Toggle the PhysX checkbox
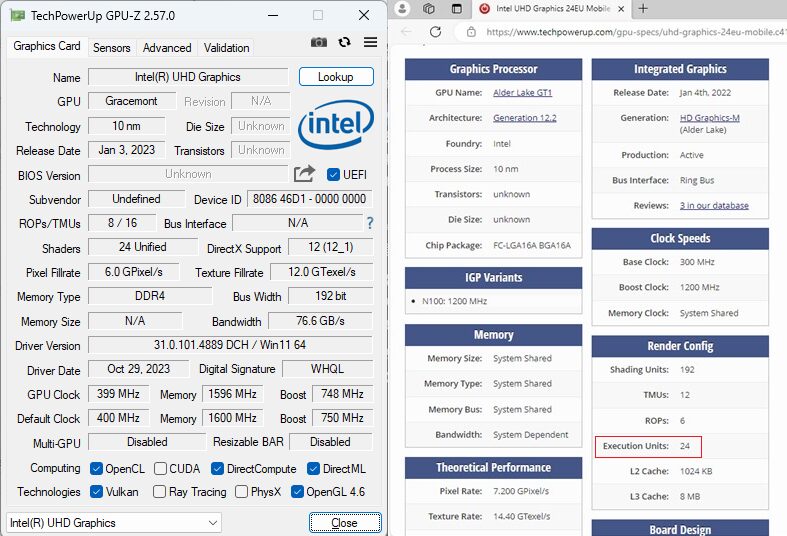Viewport: 787px width, 536px height. 241,491
